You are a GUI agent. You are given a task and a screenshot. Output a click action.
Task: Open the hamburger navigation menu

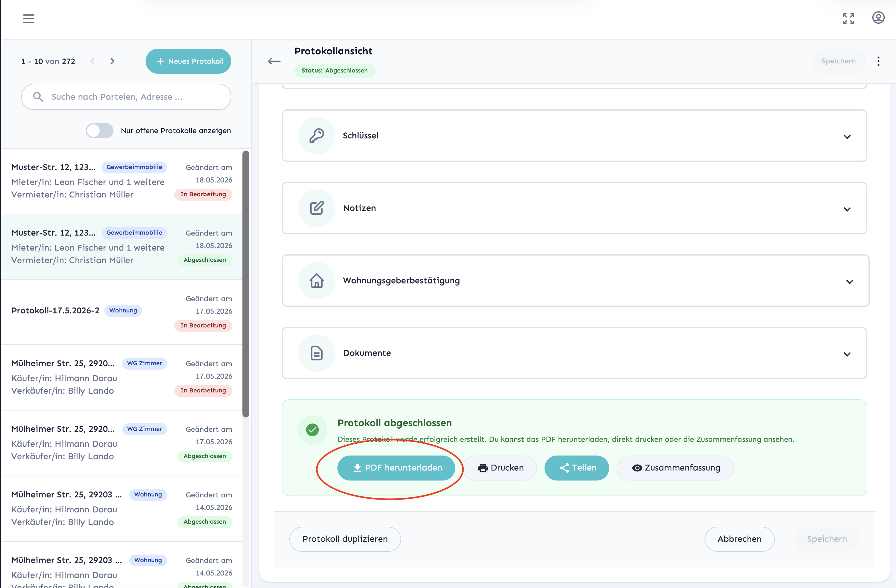(29, 18)
